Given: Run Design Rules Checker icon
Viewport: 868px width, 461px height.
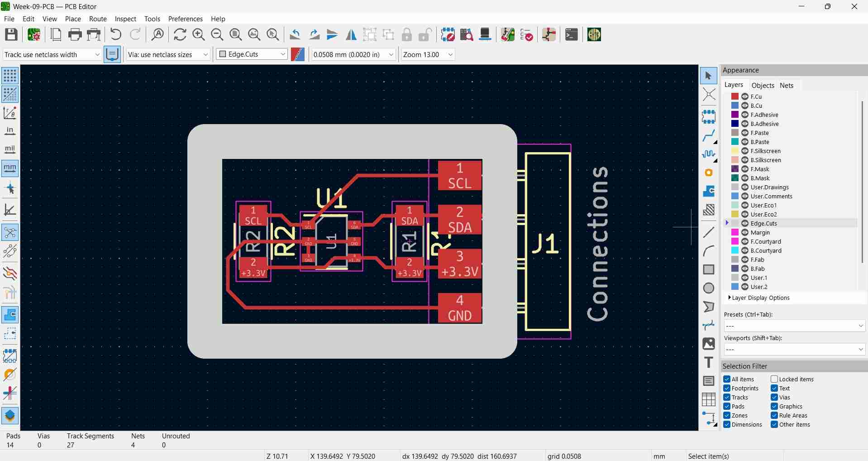Looking at the screenshot, I should (x=527, y=35).
